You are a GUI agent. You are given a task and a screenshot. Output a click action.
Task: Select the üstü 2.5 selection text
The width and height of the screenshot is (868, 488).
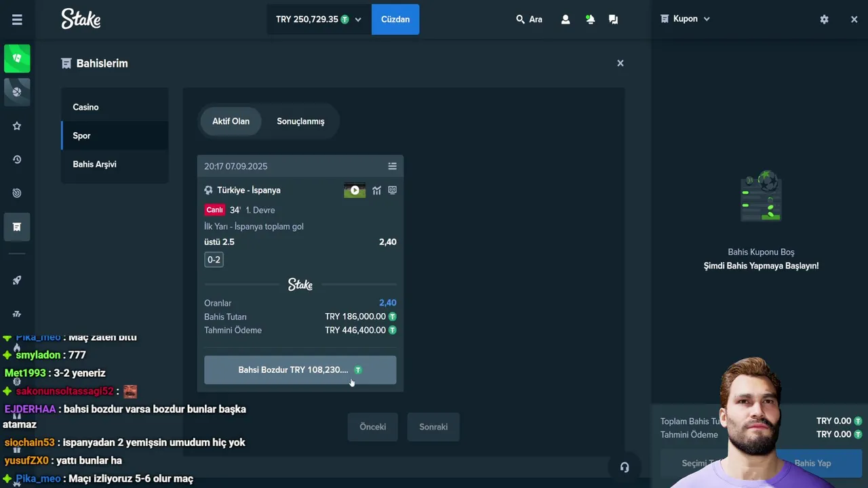(x=219, y=242)
